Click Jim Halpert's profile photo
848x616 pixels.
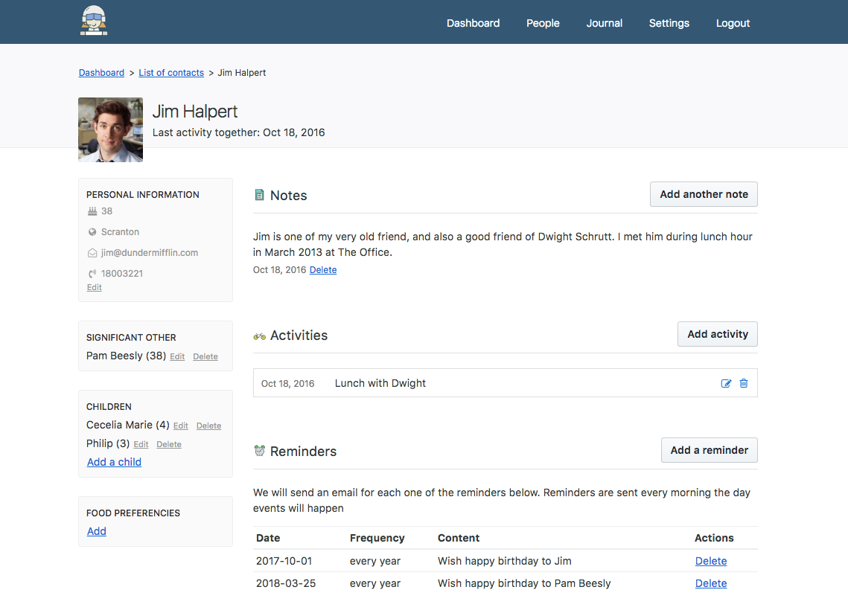110,129
